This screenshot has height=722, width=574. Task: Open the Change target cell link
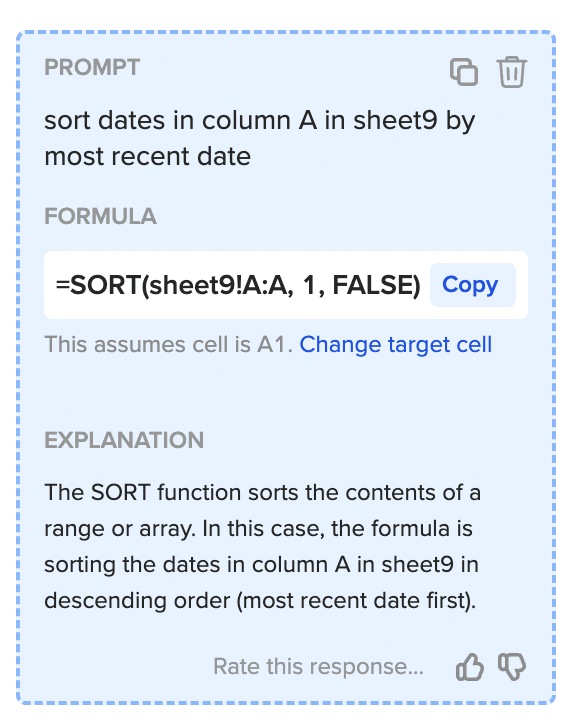click(396, 344)
